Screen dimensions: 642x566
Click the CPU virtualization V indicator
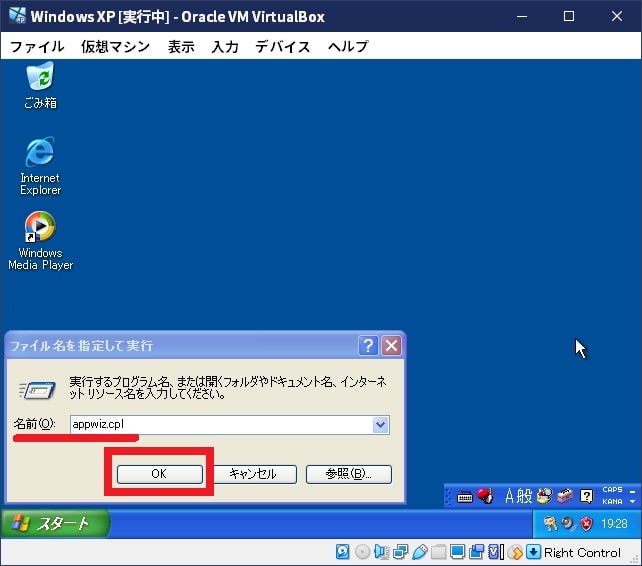coord(495,552)
